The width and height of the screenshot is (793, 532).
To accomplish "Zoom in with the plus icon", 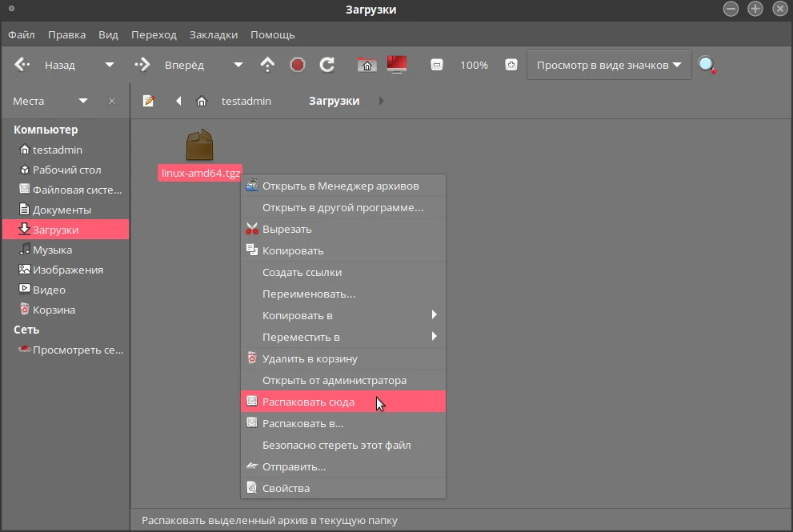I will tap(511, 65).
